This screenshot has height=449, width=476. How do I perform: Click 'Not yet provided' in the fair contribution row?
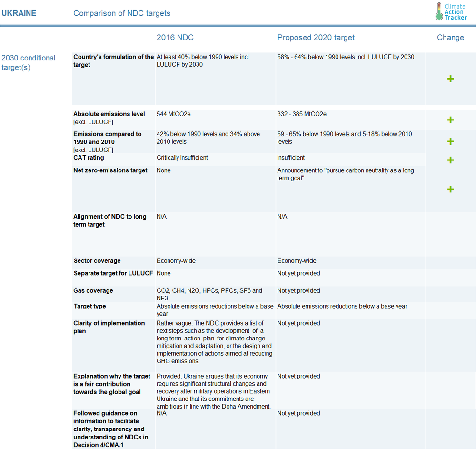point(299,376)
